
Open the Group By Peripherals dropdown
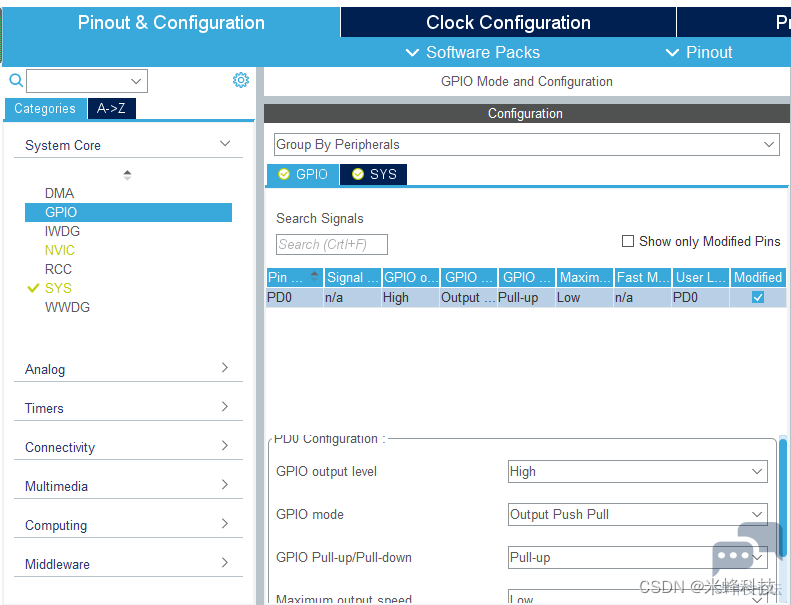pos(527,144)
